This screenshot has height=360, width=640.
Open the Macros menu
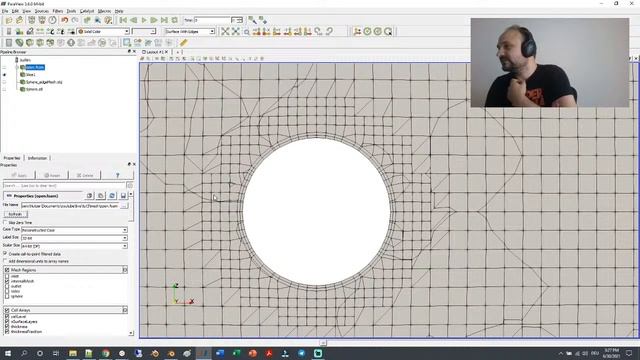point(104,11)
